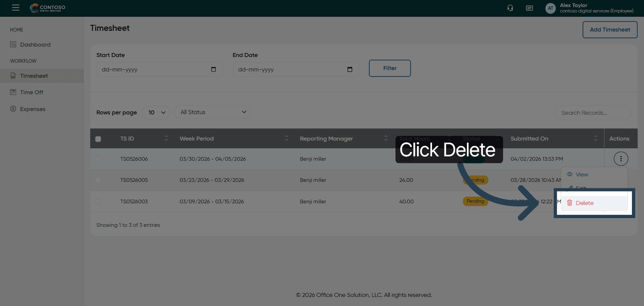Open Start Date calendar picker icon

pyautogui.click(x=213, y=69)
